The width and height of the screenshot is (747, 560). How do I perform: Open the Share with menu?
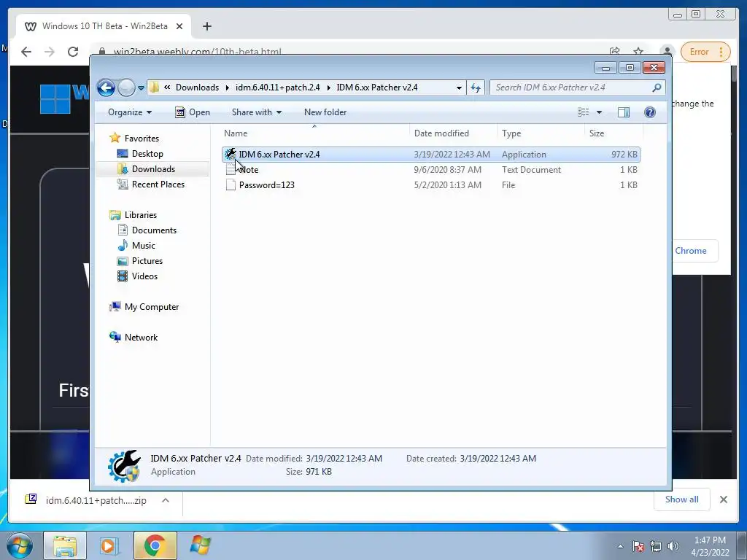coord(256,112)
